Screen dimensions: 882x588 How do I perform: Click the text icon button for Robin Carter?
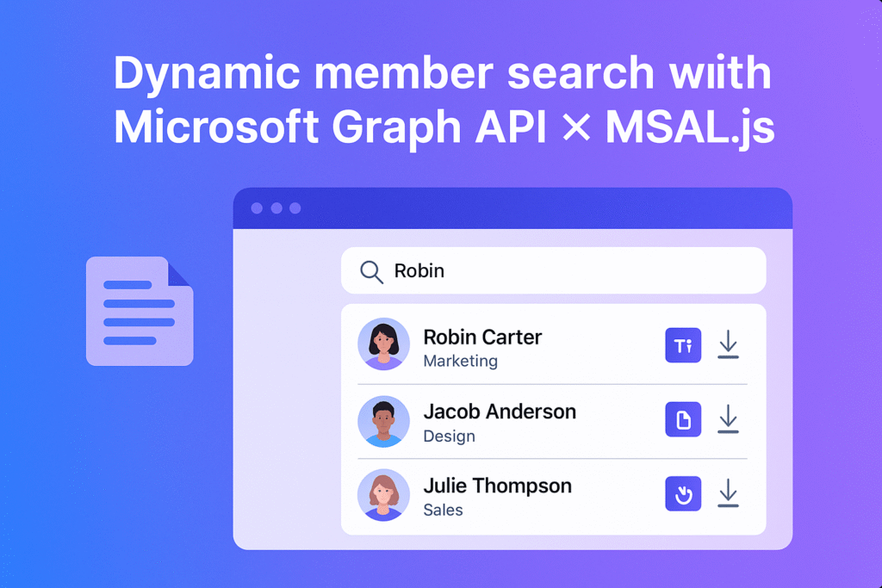pyautogui.click(x=683, y=345)
